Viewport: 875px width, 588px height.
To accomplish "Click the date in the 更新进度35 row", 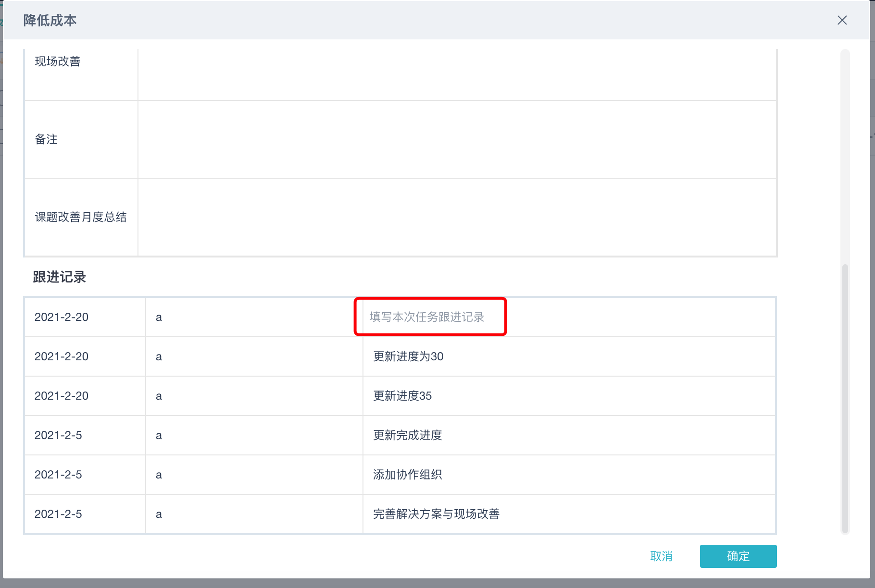I will [x=62, y=396].
